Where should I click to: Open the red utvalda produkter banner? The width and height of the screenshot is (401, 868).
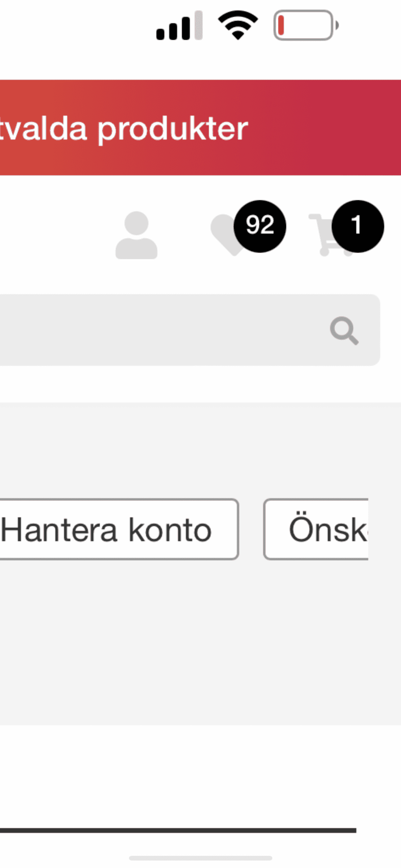[x=200, y=127]
